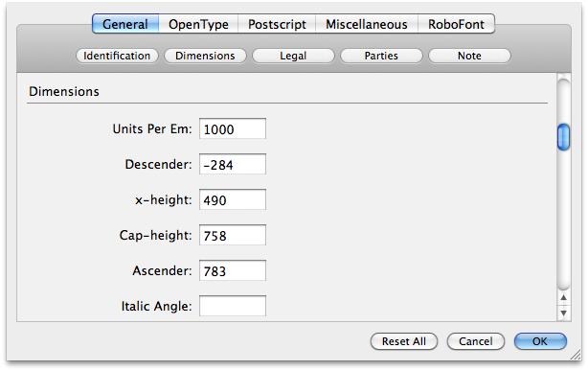Click the Dimensions section heading text

(64, 92)
